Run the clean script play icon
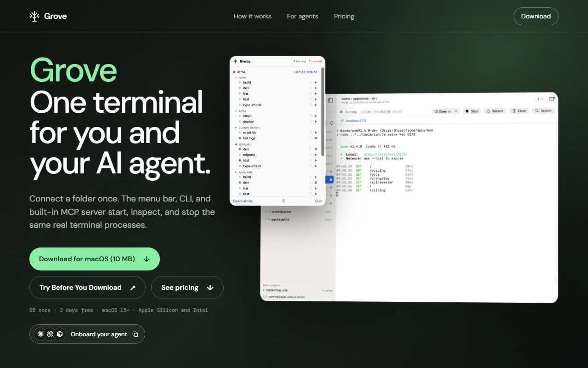Screen dimensions: 588x368 316,116
